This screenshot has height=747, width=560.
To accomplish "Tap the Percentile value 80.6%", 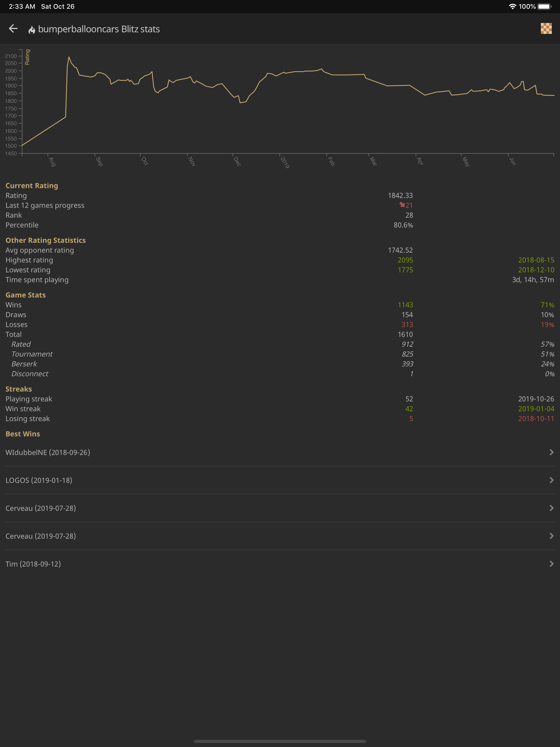I will coord(403,225).
